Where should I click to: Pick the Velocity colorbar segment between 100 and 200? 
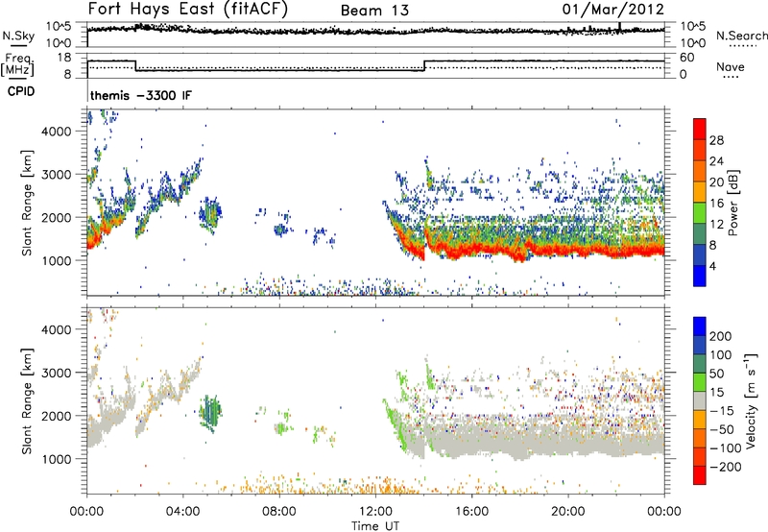coord(700,345)
